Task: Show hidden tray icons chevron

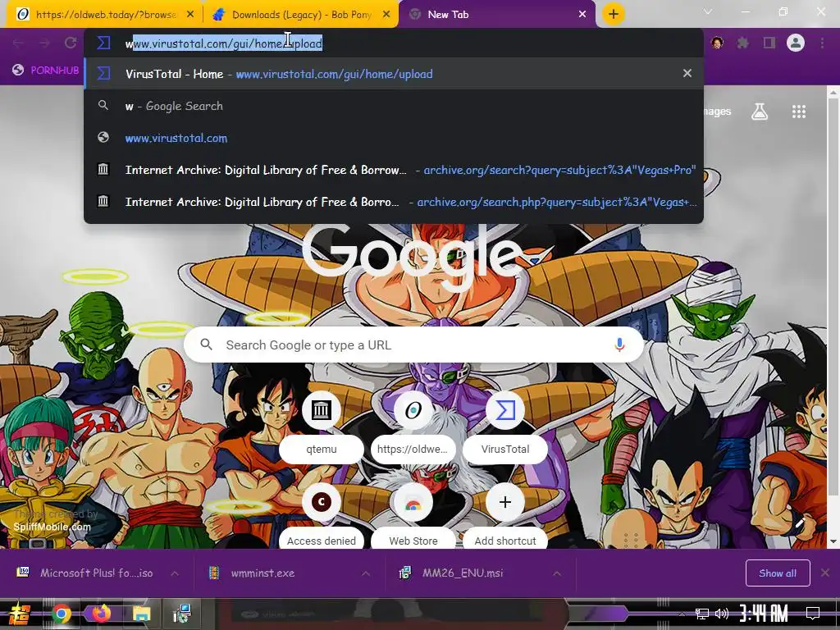Action: pyautogui.click(x=682, y=614)
